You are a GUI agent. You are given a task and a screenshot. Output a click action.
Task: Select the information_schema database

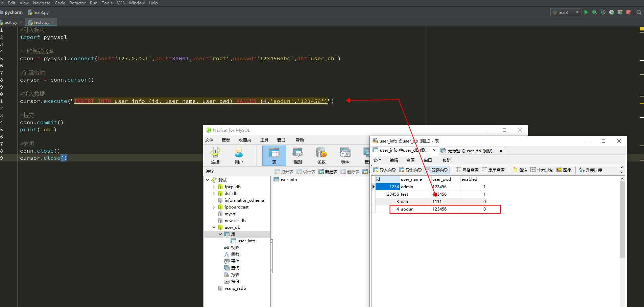coord(244,200)
